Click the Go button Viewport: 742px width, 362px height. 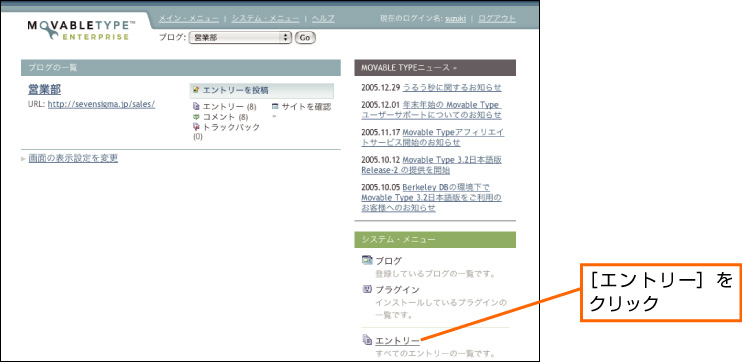tap(305, 38)
